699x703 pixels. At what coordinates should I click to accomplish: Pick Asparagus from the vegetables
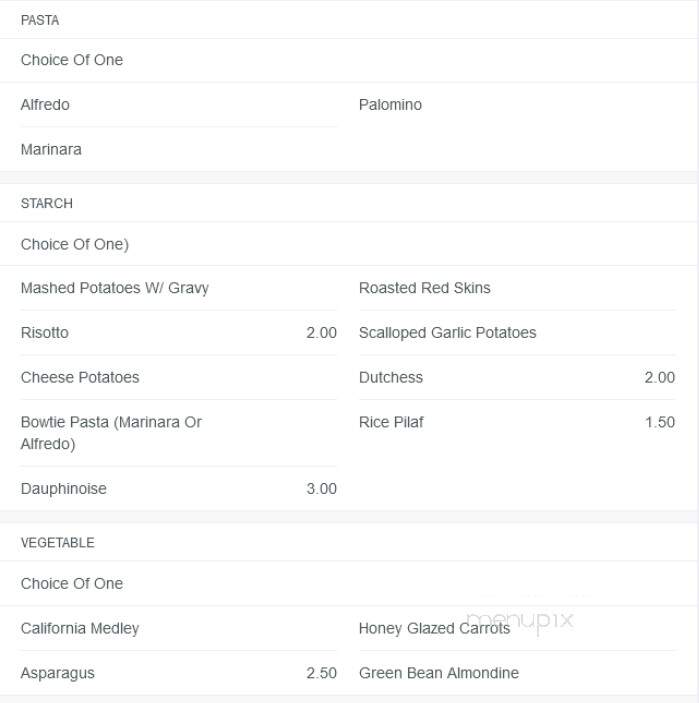pyautogui.click(x=57, y=673)
